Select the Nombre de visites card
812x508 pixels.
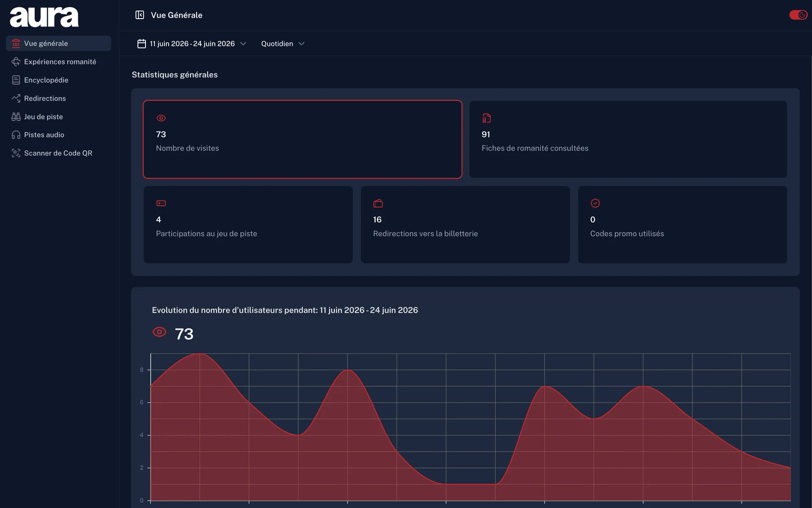click(x=302, y=139)
